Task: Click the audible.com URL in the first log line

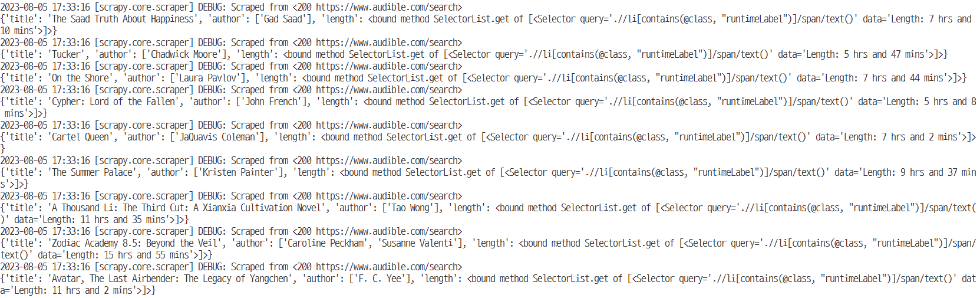Action: 388,7
